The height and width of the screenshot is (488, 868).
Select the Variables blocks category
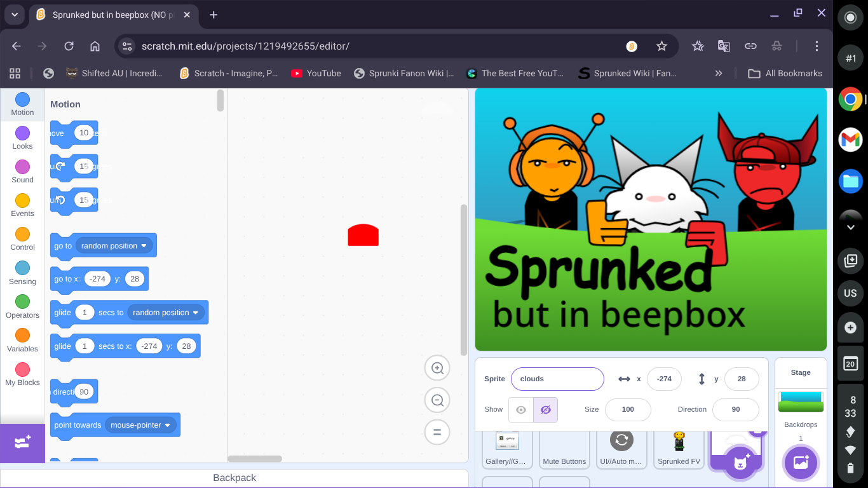pyautogui.click(x=22, y=341)
